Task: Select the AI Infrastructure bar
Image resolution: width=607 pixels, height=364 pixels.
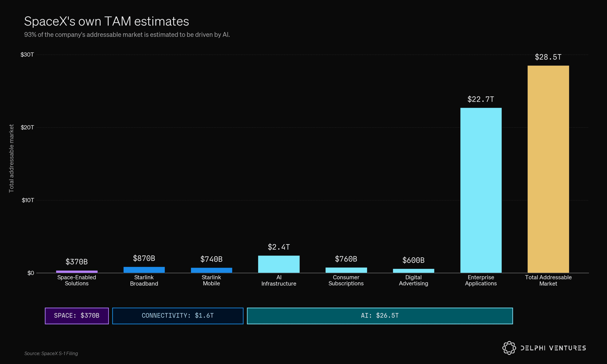Action: [279, 264]
